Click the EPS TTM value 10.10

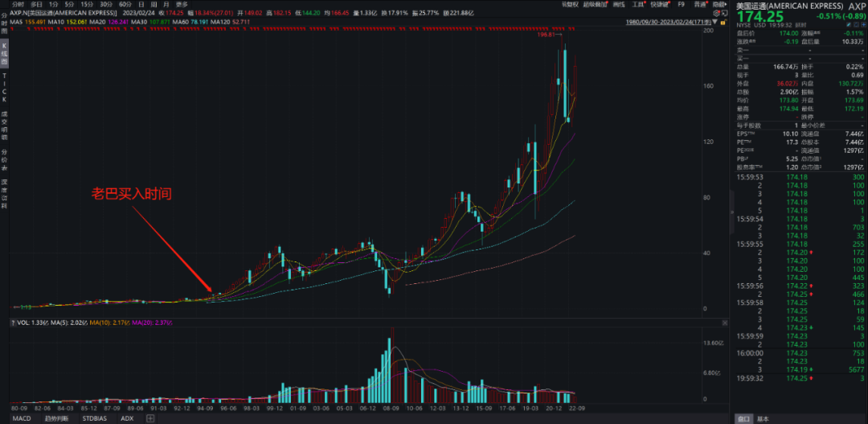(792, 134)
